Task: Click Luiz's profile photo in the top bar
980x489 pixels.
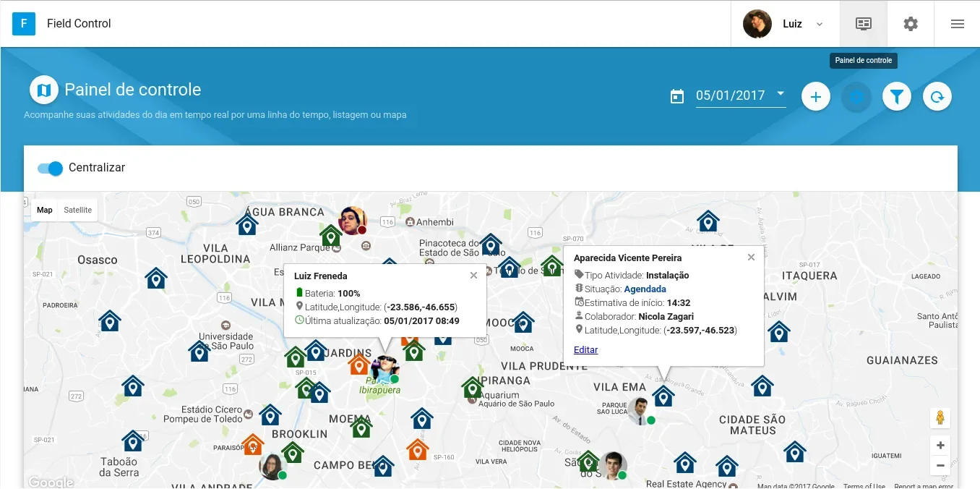Action: tap(757, 24)
